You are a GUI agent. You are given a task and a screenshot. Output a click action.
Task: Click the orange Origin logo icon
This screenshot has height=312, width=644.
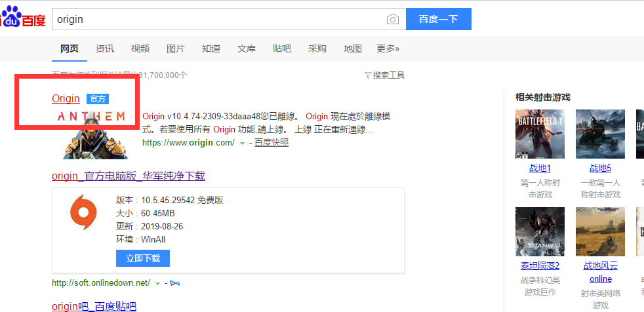tap(83, 214)
